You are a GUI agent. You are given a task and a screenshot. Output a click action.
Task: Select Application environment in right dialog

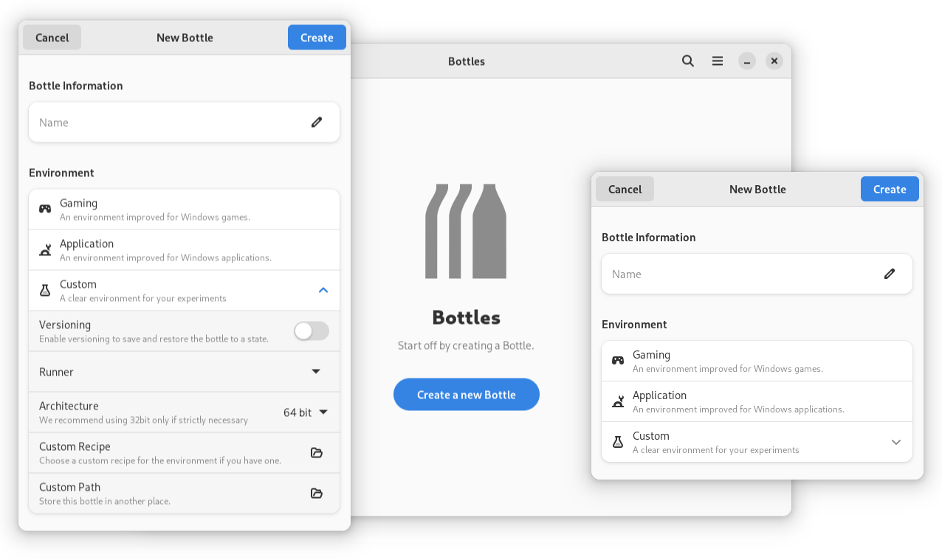[757, 401]
